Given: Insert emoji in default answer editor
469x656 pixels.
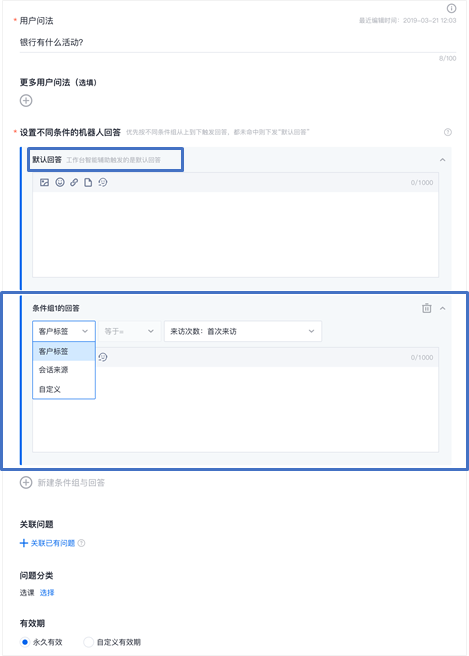Looking at the screenshot, I should 60,182.
